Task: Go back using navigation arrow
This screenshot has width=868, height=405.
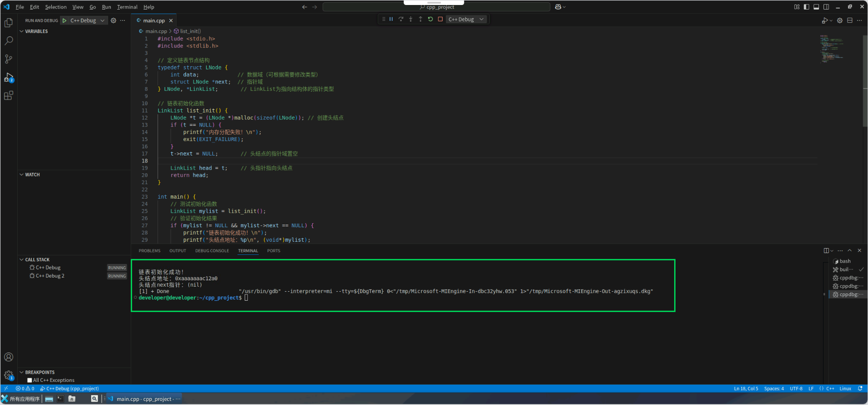Action: [305, 7]
